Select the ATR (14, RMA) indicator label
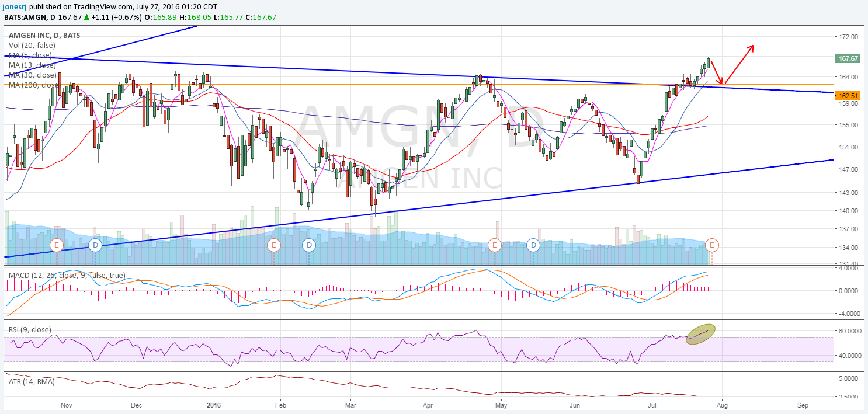Viewport: 868px width, 414px height. pyautogui.click(x=33, y=382)
